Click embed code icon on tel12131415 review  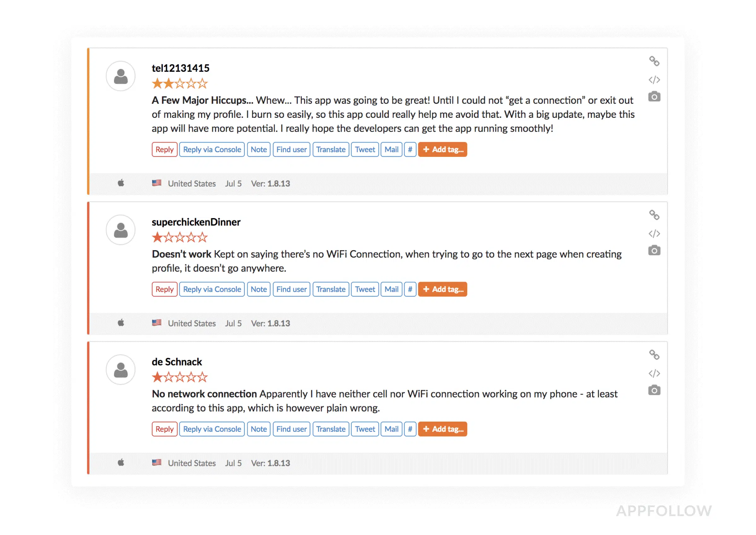[x=654, y=80]
